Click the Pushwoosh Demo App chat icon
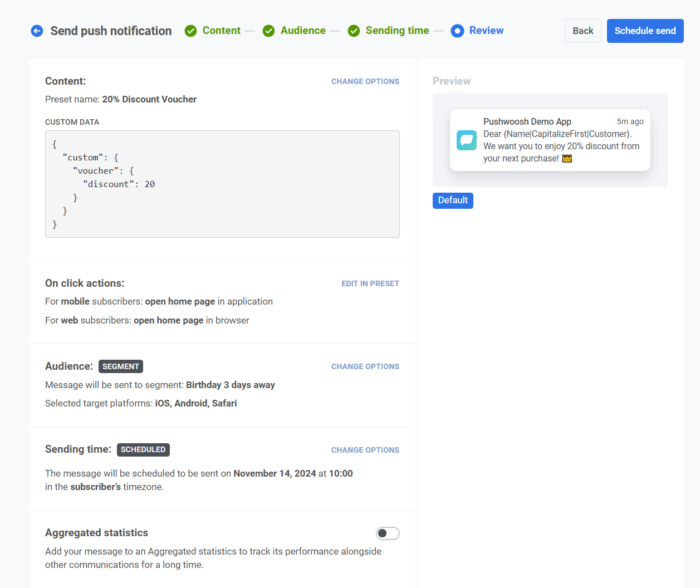The image size is (700, 588). pos(467,140)
